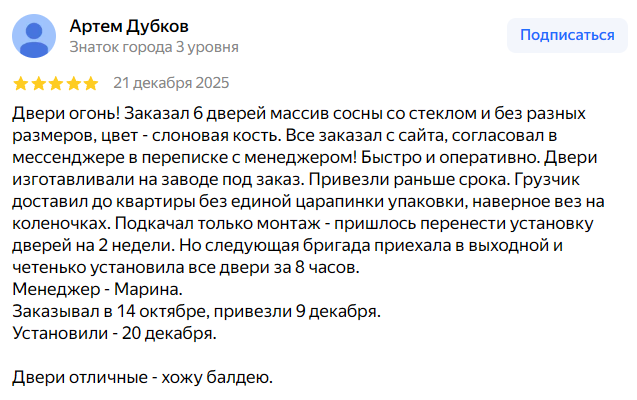Click the Знаток города 3 уровня label
Screen dimensions: 637x400
154,47
